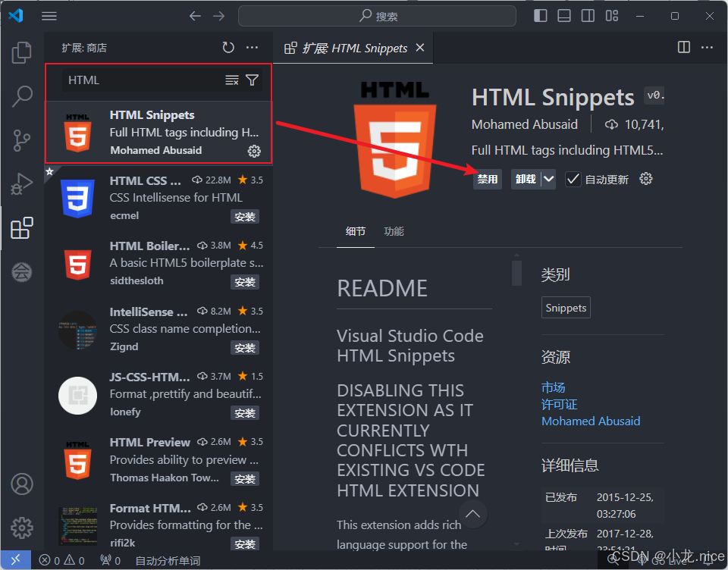Open manage gear for HTML Snippets item
Screen dimensions: 728x570
[254, 151]
